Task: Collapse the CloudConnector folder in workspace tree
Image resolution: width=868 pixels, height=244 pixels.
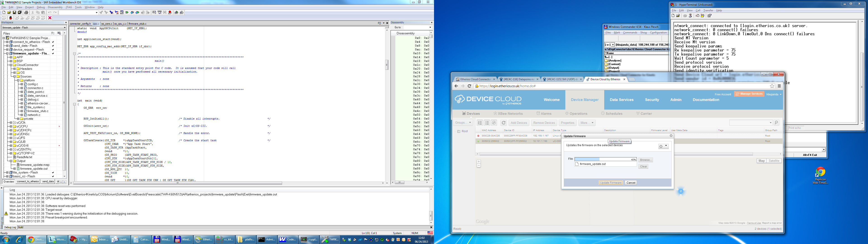Action: point(11,65)
